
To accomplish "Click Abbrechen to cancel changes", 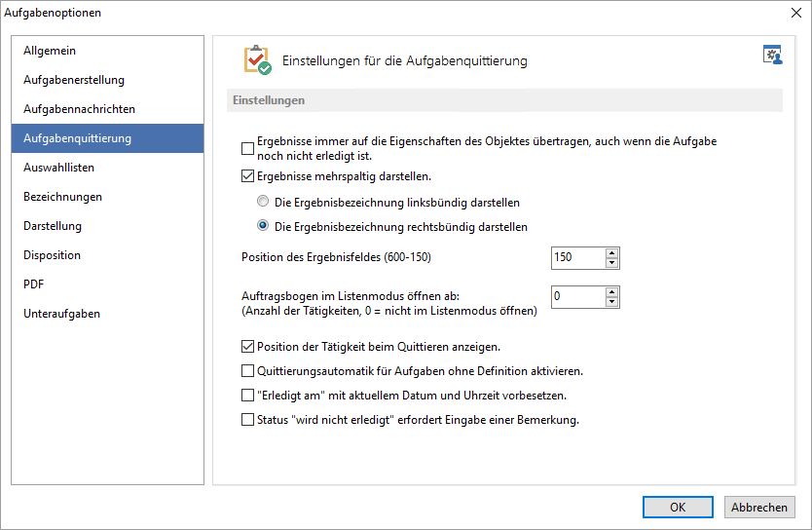I will point(759,508).
